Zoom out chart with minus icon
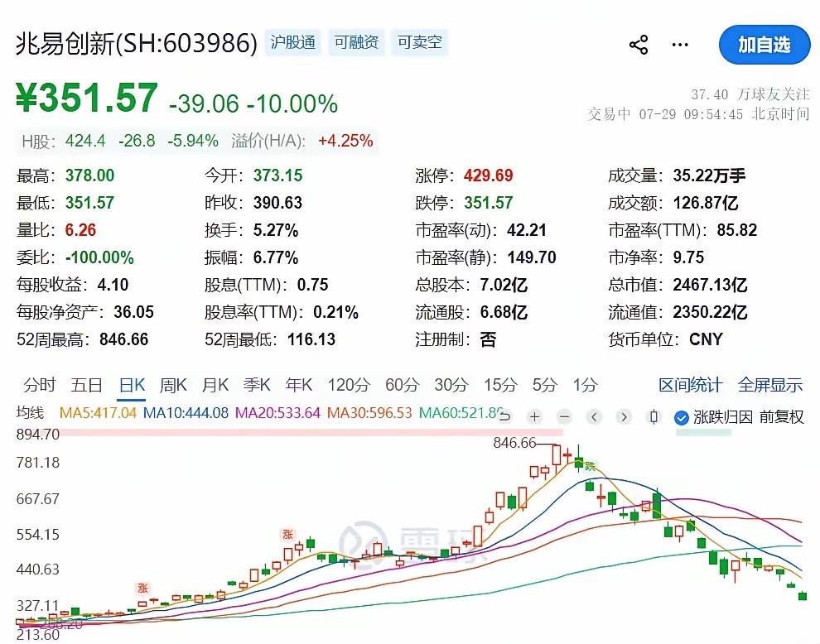Viewport: 820px width, 644px height. pyautogui.click(x=564, y=416)
